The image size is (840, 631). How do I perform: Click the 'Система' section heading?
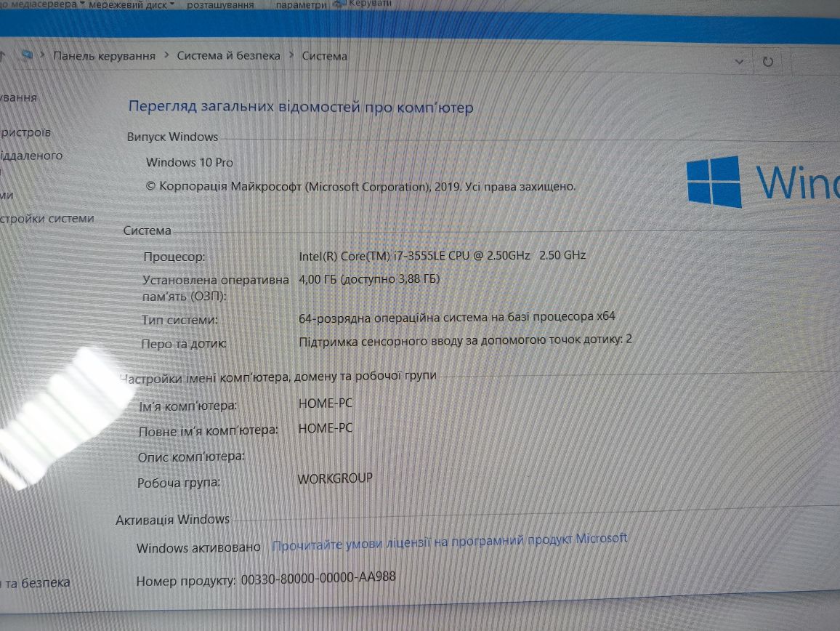[x=148, y=230]
